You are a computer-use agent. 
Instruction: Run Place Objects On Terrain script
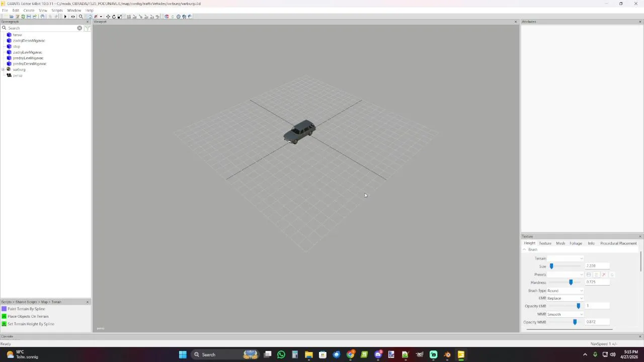28,316
